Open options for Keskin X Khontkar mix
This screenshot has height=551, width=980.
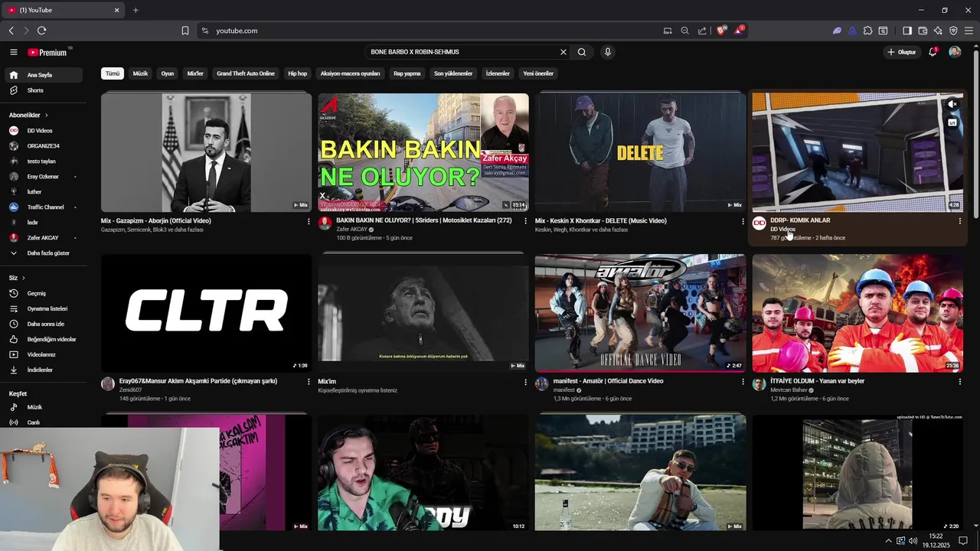(743, 221)
